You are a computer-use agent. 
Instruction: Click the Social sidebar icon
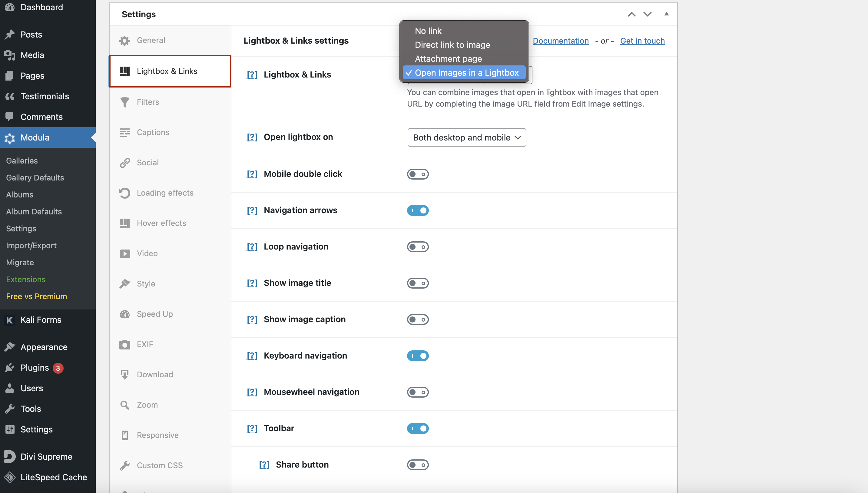124,163
